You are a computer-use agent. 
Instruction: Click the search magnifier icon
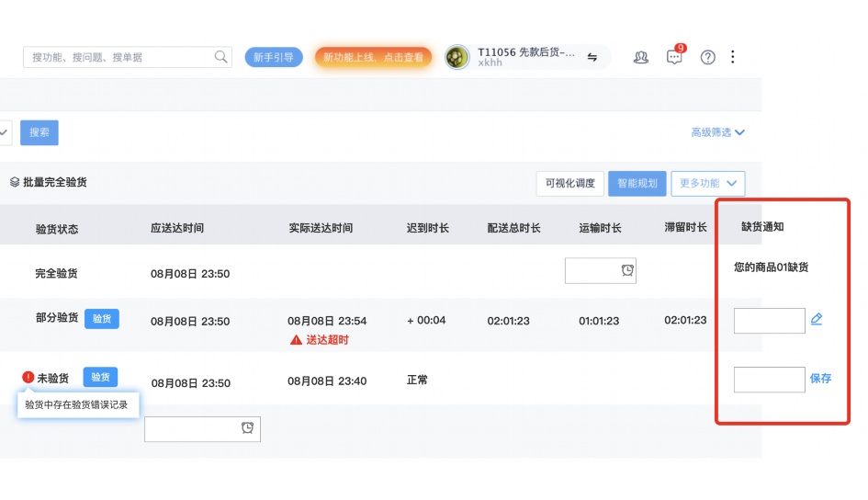pos(220,57)
